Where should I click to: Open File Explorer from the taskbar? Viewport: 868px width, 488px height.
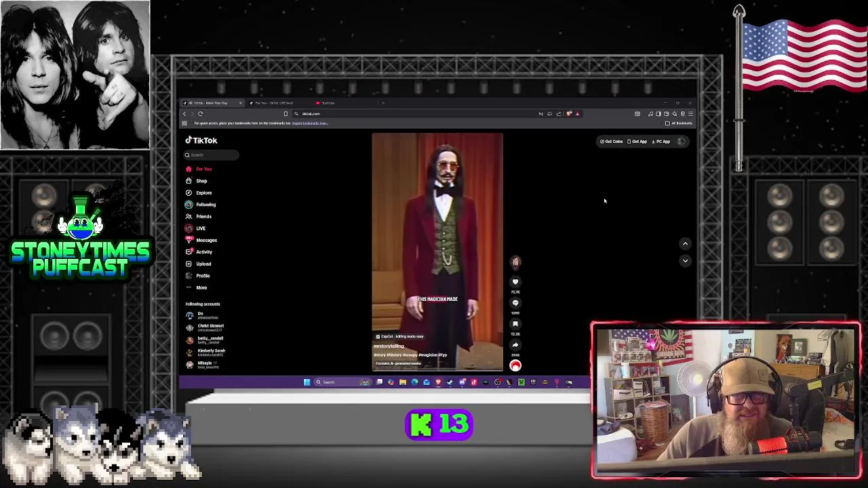point(403,382)
